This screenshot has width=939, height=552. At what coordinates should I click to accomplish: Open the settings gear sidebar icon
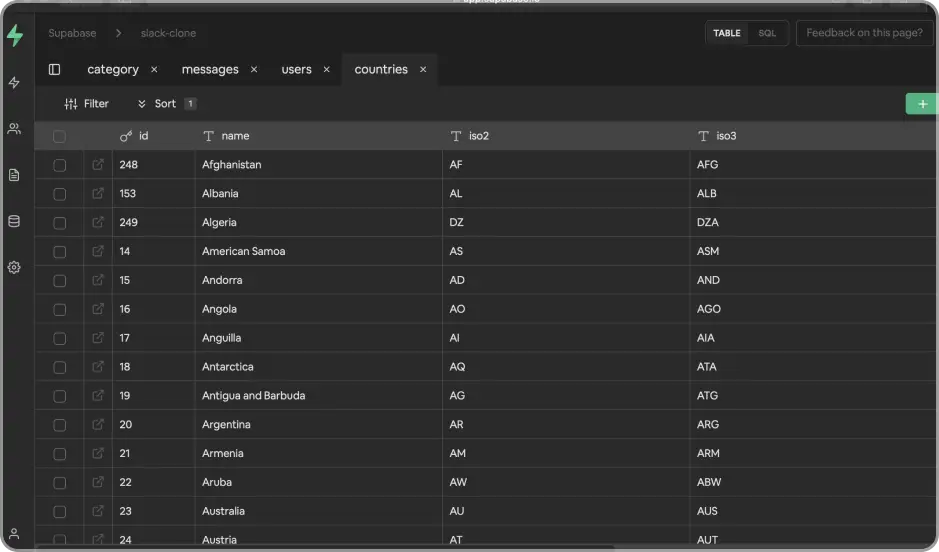pos(14,267)
